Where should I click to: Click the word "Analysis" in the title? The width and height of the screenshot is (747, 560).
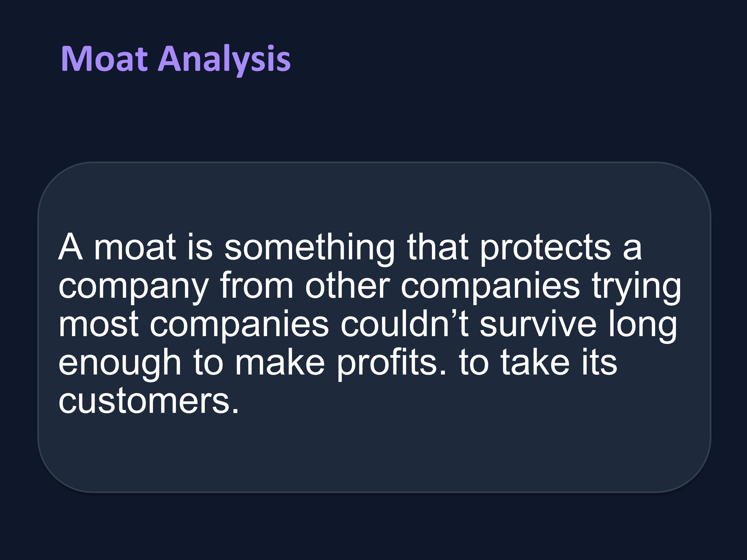tap(224, 59)
